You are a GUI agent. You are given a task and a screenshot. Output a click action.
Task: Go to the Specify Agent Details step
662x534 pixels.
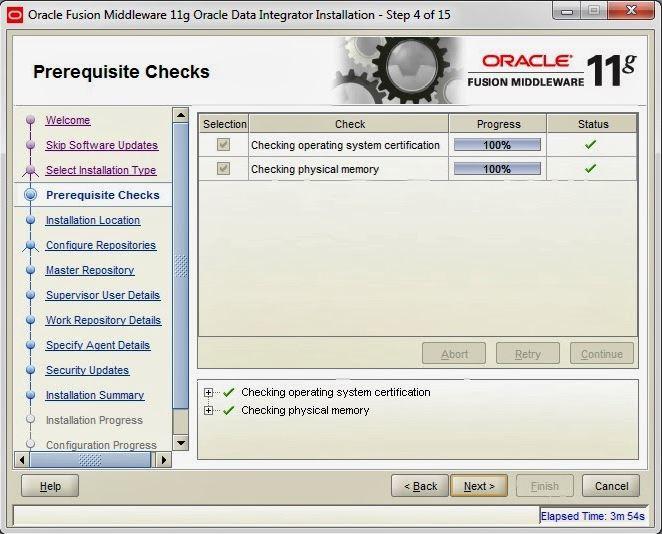pyautogui.click(x=98, y=345)
